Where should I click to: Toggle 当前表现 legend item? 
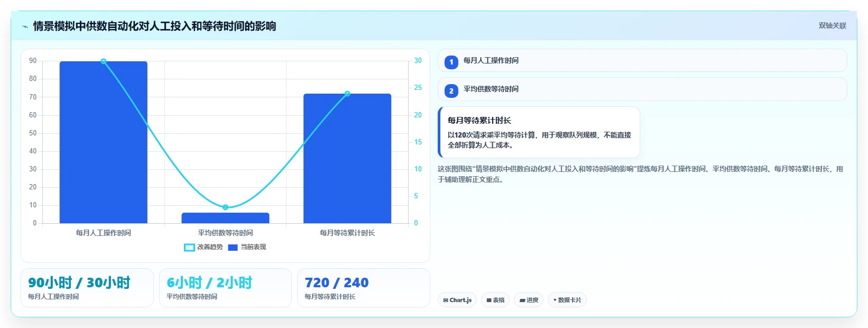pyautogui.click(x=247, y=247)
